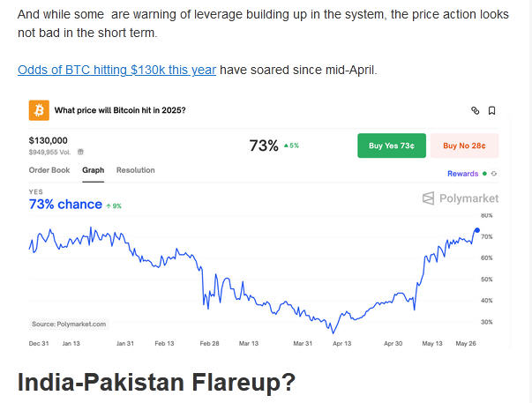Image resolution: width=532 pixels, height=403 pixels.
Task: Click the Polymarket logo watermark
Action: 460,198
